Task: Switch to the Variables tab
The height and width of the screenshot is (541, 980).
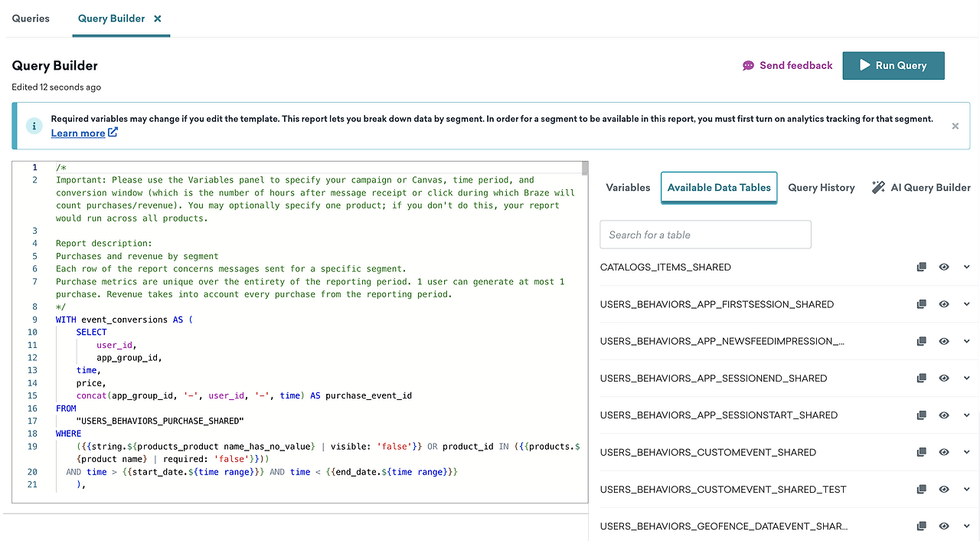Action: pyautogui.click(x=628, y=188)
